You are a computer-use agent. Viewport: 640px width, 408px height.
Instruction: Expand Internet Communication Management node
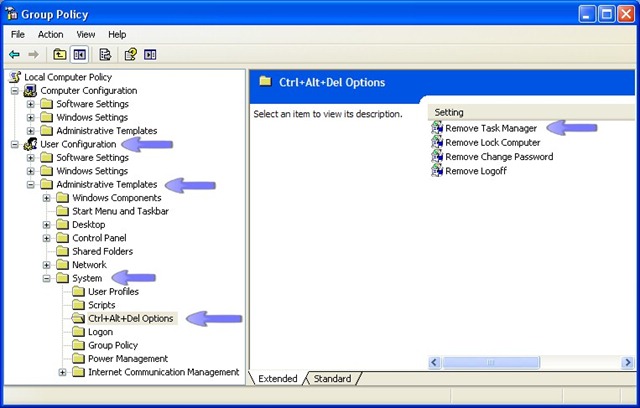tap(62, 373)
